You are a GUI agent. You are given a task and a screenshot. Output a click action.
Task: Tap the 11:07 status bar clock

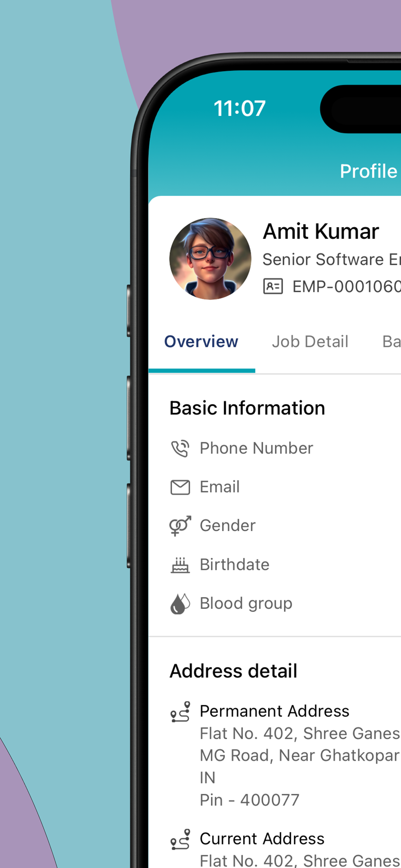240,108
